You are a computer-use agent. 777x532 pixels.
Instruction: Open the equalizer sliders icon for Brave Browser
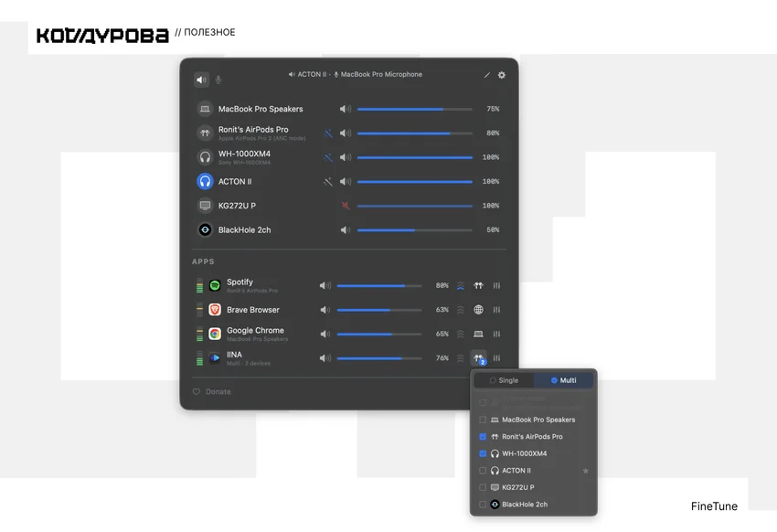pos(496,310)
